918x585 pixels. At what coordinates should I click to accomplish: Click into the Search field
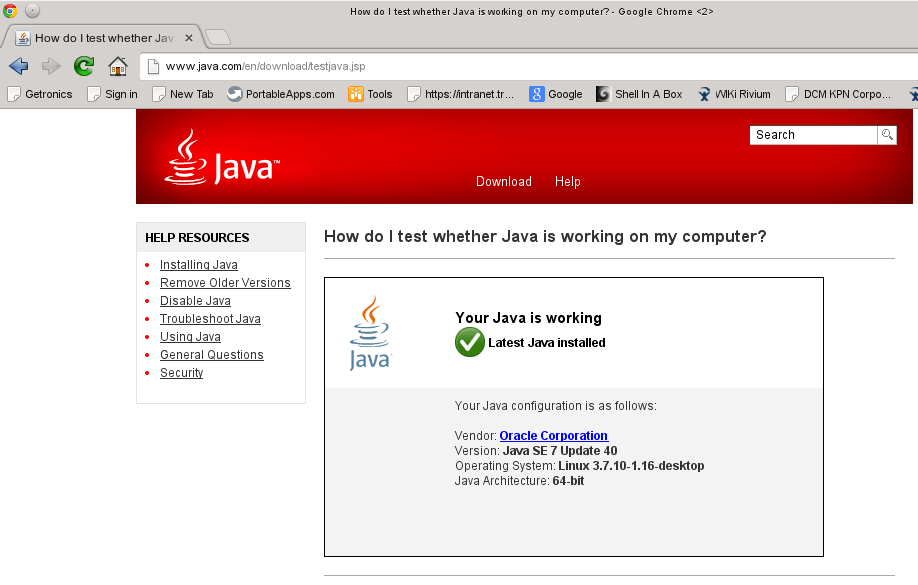coord(813,135)
